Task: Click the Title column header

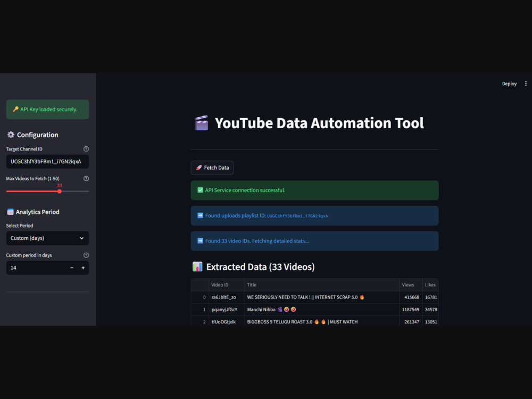Action: pyautogui.click(x=322, y=285)
